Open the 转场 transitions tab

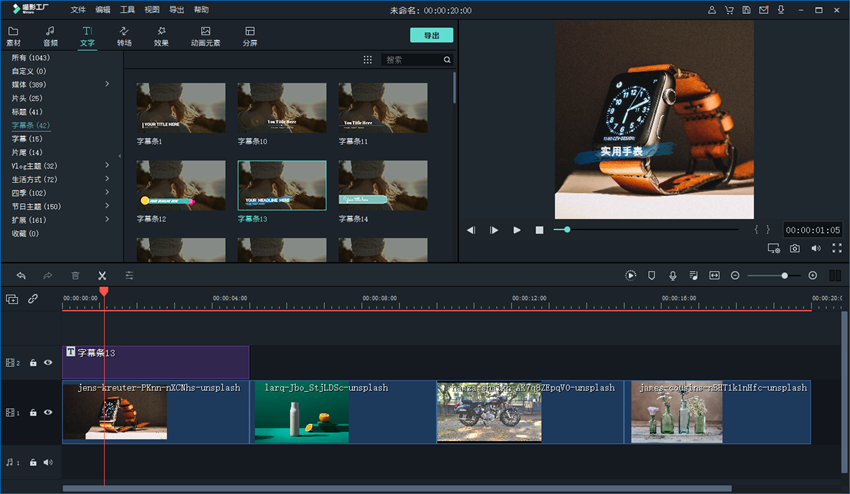[124, 36]
